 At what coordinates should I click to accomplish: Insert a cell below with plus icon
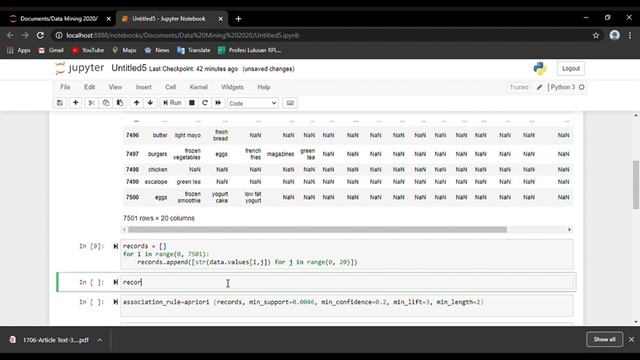pyautogui.click(x=76, y=103)
